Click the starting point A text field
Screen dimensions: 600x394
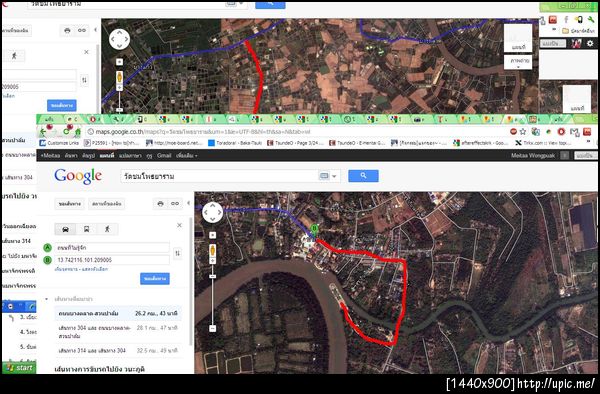pos(112,248)
